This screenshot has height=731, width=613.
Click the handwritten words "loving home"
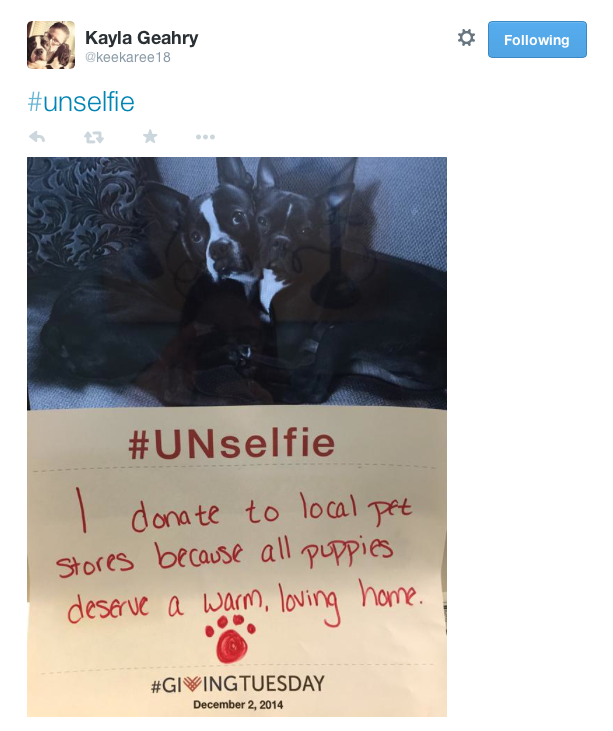[351, 600]
